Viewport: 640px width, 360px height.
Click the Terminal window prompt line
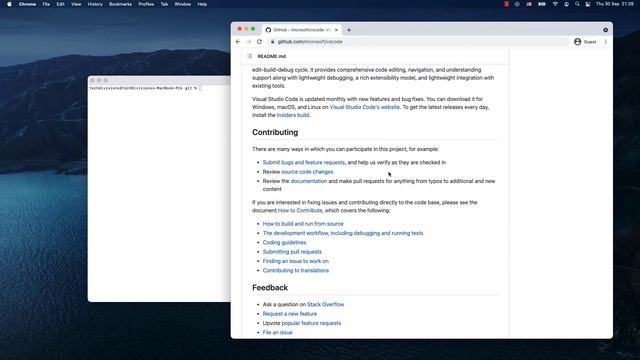click(x=145, y=88)
